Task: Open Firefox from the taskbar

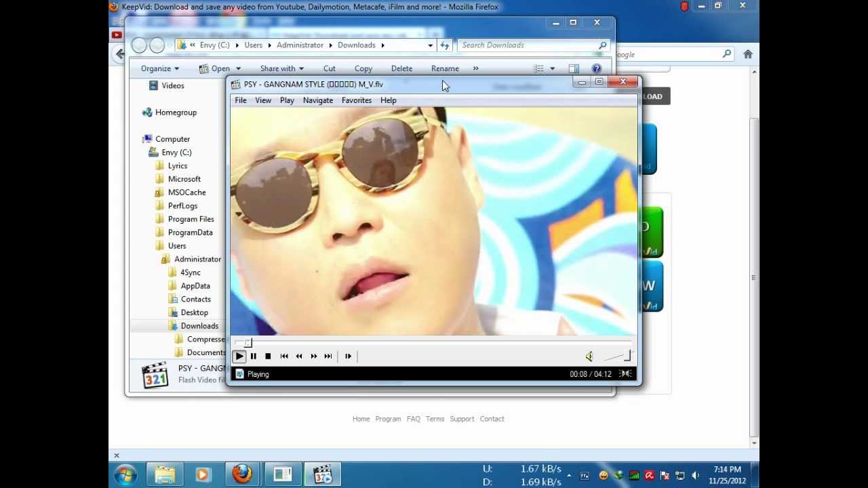Action: point(242,474)
